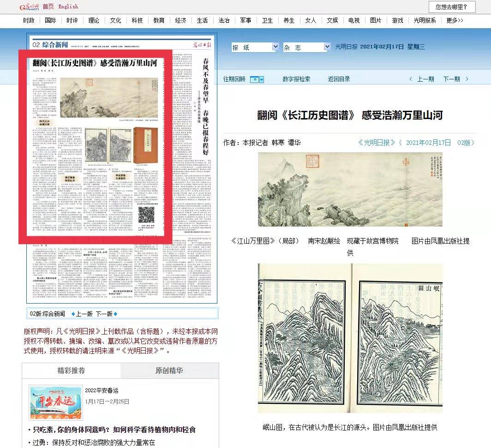
Task: Switch to the English version link
Action: click(x=68, y=6)
